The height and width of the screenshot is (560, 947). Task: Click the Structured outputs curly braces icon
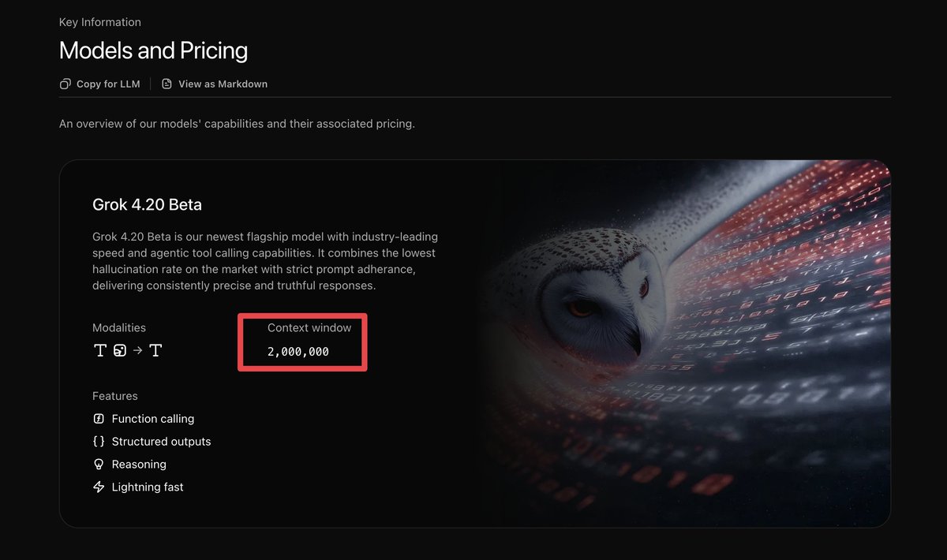coord(99,442)
